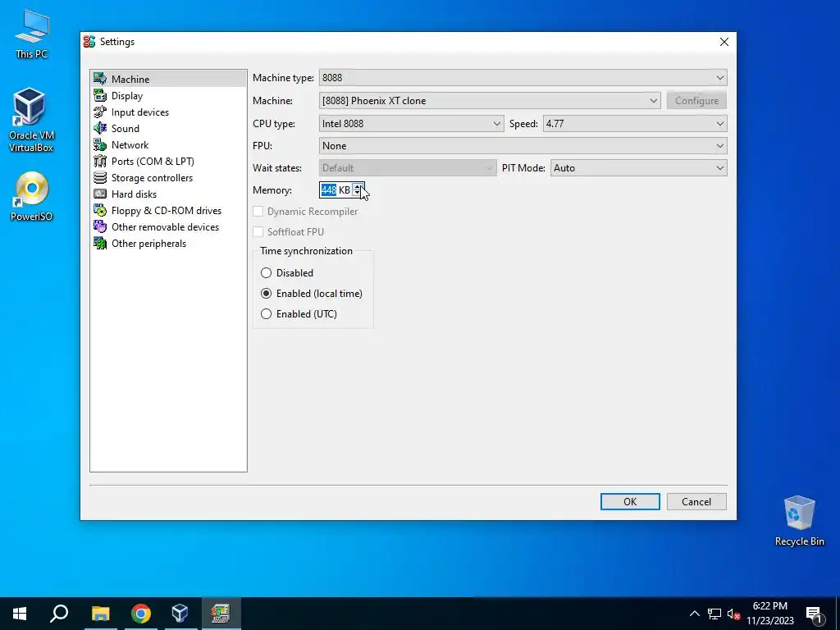Click the muted volume tray icon

point(733,614)
